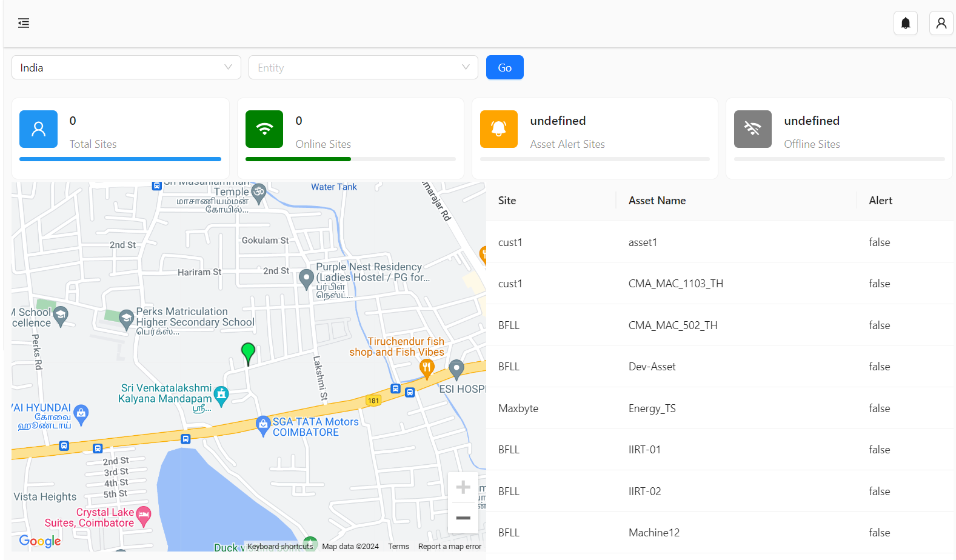Zoom out on the map

pos(463,518)
